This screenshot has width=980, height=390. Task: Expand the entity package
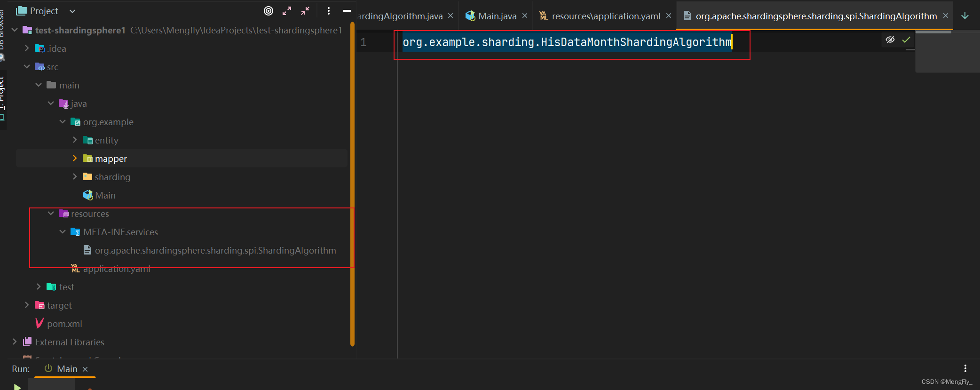click(75, 140)
